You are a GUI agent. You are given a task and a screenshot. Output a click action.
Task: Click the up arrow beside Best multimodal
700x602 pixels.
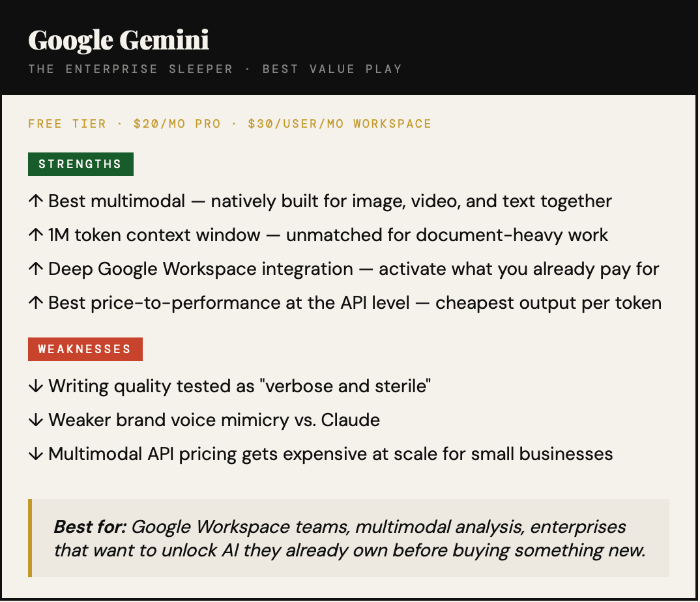(36, 201)
